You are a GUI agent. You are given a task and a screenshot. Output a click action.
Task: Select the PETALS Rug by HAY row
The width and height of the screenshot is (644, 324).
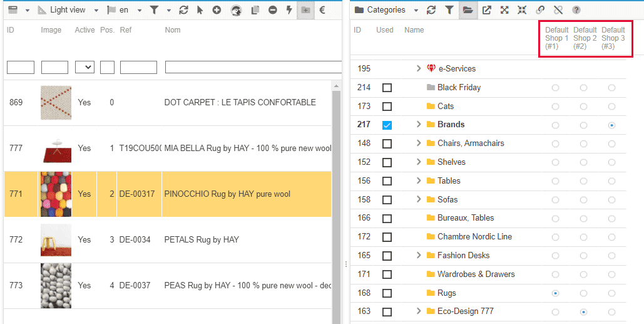click(x=201, y=239)
